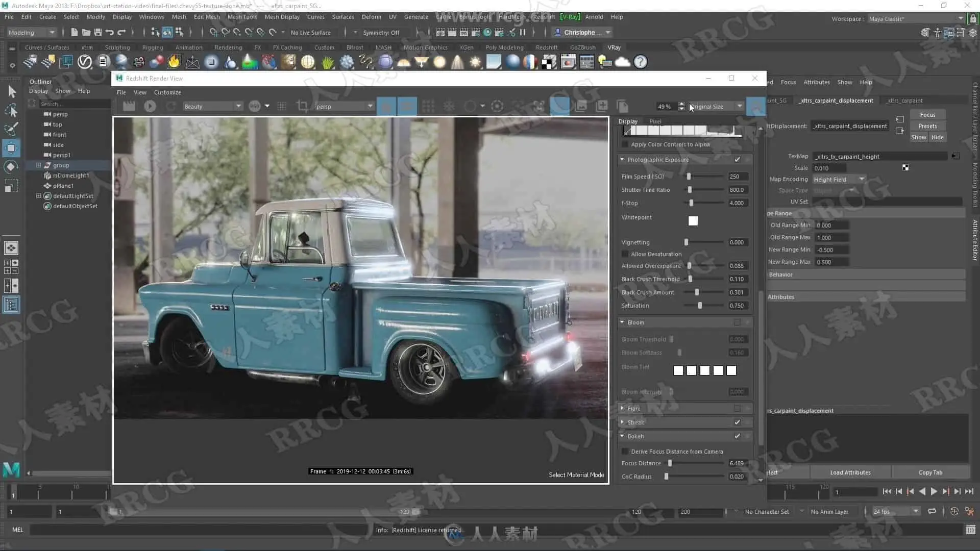
Task: Click the cloud icon in the VRay shelf
Action: (x=622, y=62)
